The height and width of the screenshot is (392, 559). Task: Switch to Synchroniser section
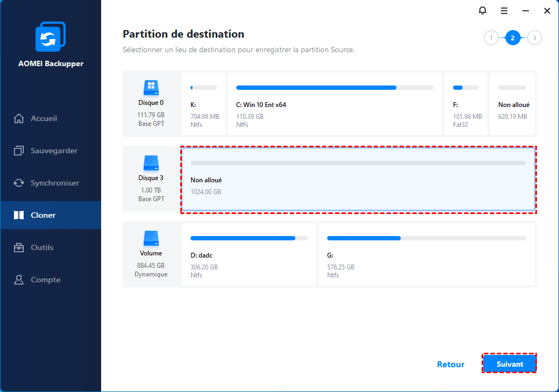click(x=51, y=183)
